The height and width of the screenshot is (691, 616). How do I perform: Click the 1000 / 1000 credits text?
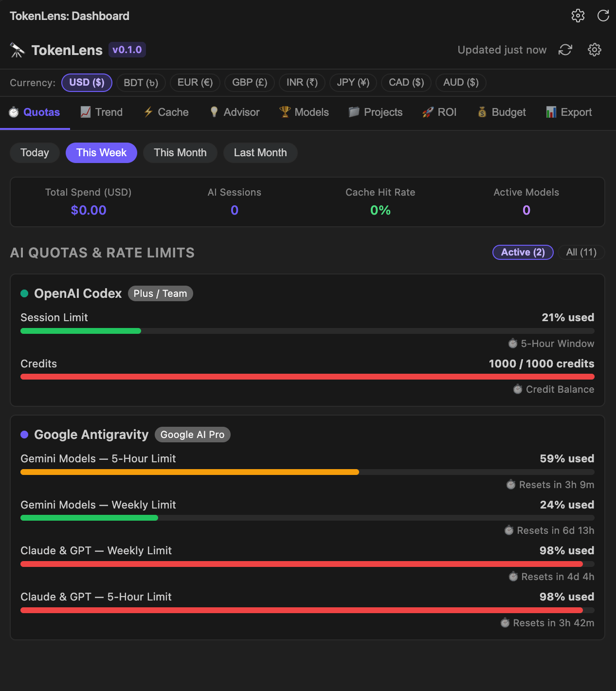tap(542, 364)
